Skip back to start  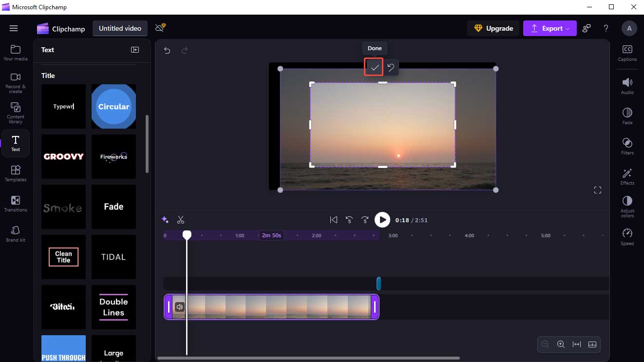[334, 220]
